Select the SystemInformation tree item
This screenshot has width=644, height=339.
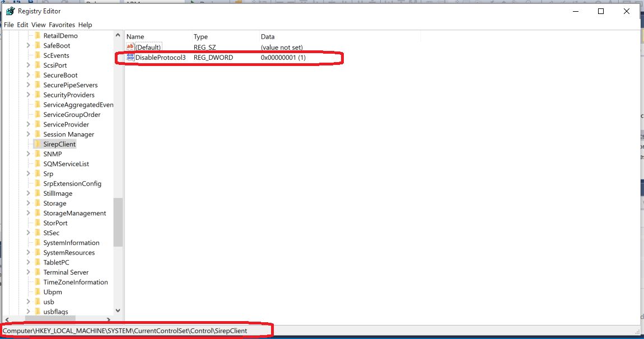click(72, 243)
